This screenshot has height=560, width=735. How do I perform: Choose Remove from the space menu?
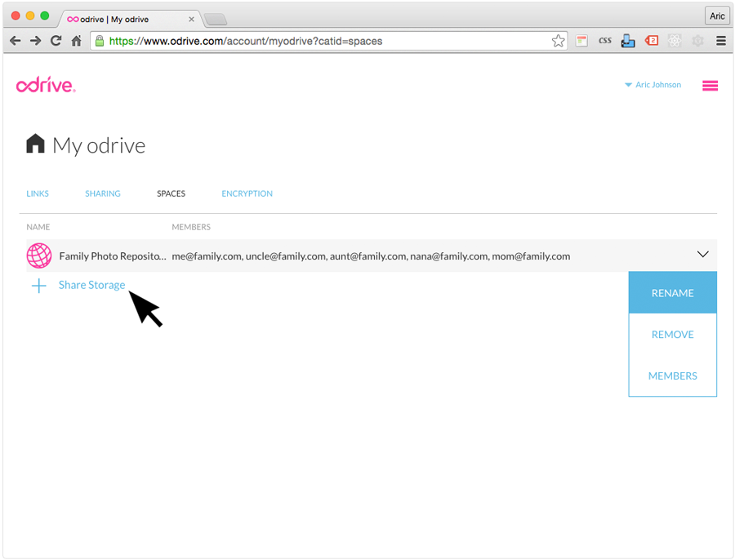click(673, 335)
